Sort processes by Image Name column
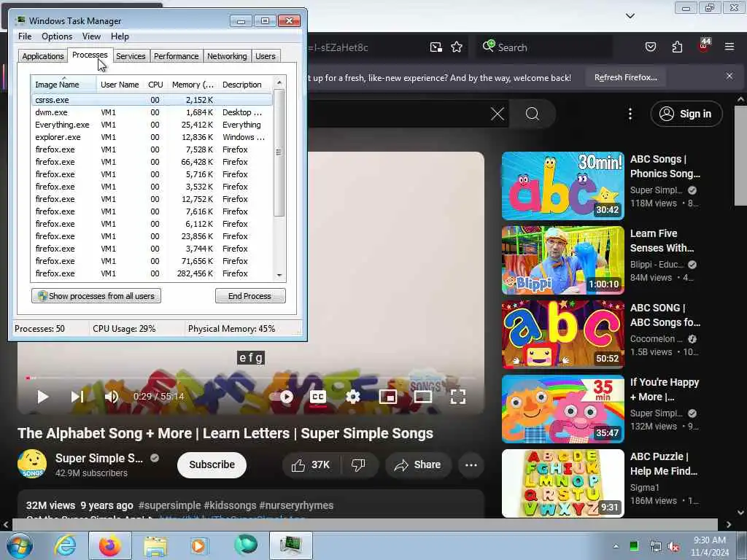Viewport: 747px width, 560px height. [64, 85]
